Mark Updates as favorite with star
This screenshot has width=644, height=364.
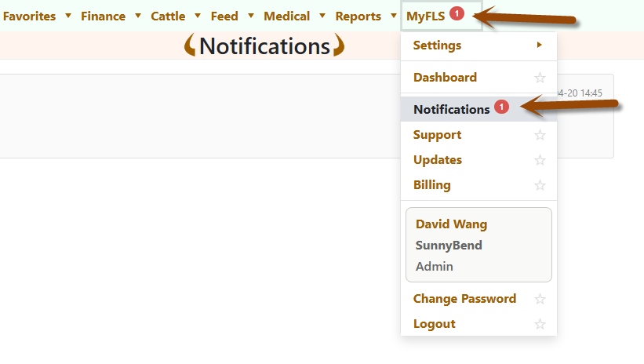click(x=540, y=160)
